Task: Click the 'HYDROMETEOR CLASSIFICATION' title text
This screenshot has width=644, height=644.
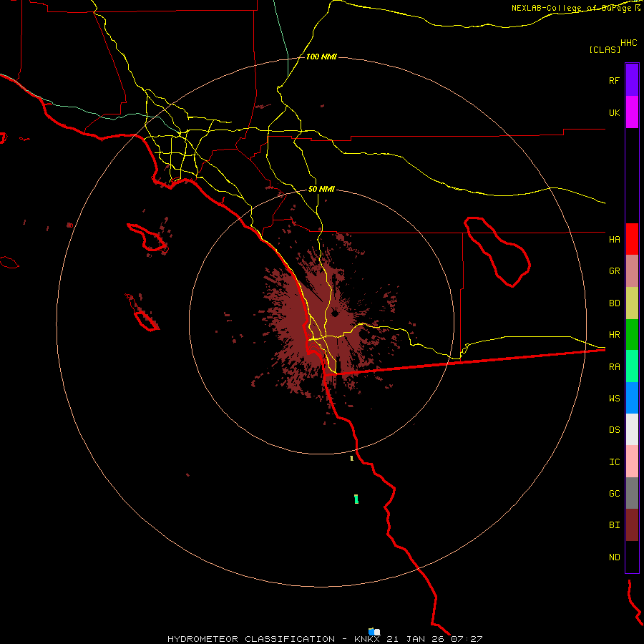Action: (x=251, y=639)
